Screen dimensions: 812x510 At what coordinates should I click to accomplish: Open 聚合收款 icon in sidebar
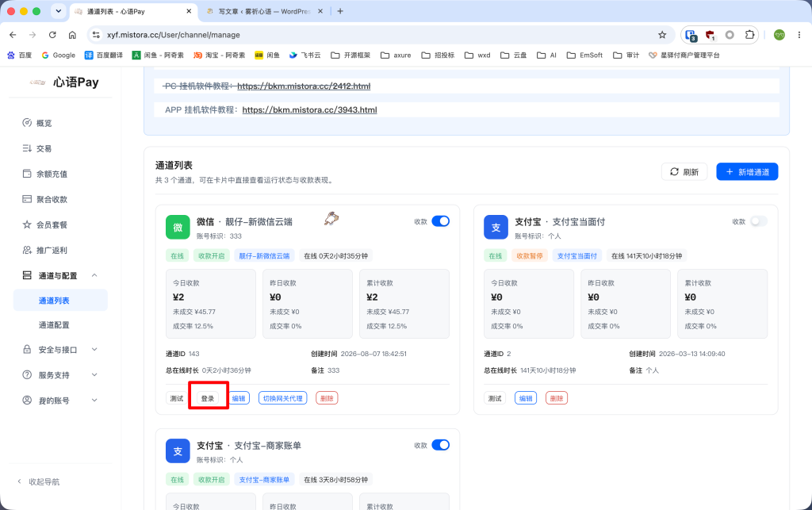27,199
